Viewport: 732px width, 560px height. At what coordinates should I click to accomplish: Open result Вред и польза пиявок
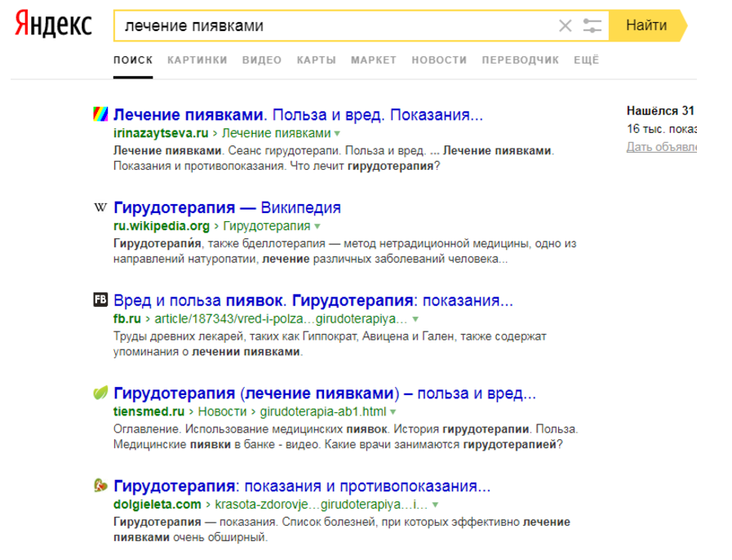[x=313, y=300]
